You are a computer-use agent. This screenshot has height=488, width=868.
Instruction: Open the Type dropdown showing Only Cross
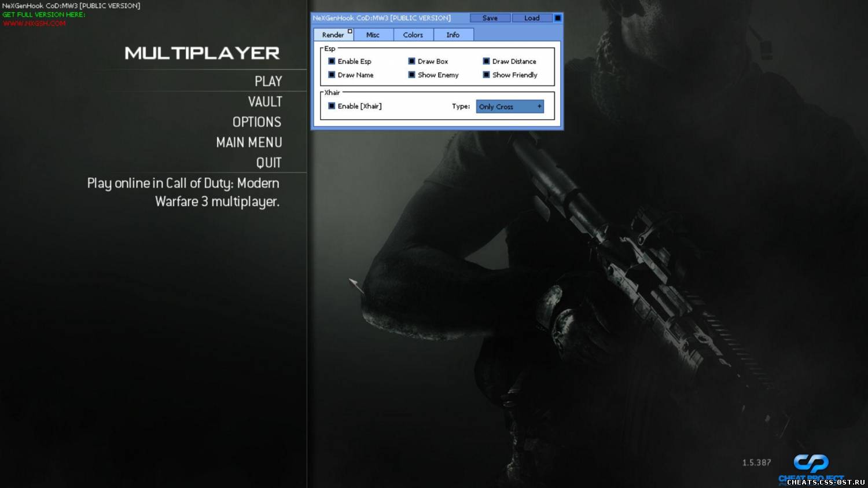510,107
